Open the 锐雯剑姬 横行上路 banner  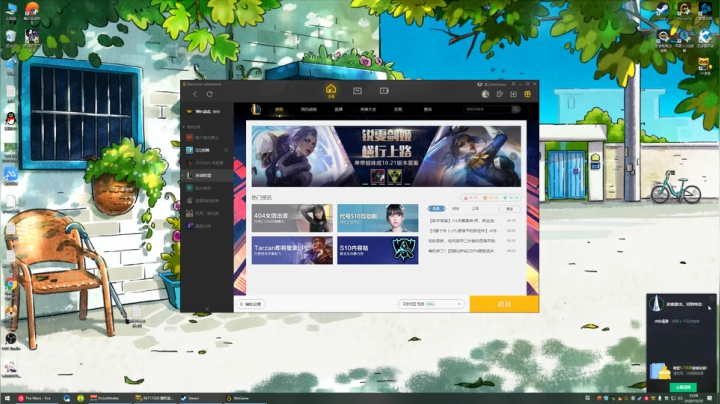386,156
